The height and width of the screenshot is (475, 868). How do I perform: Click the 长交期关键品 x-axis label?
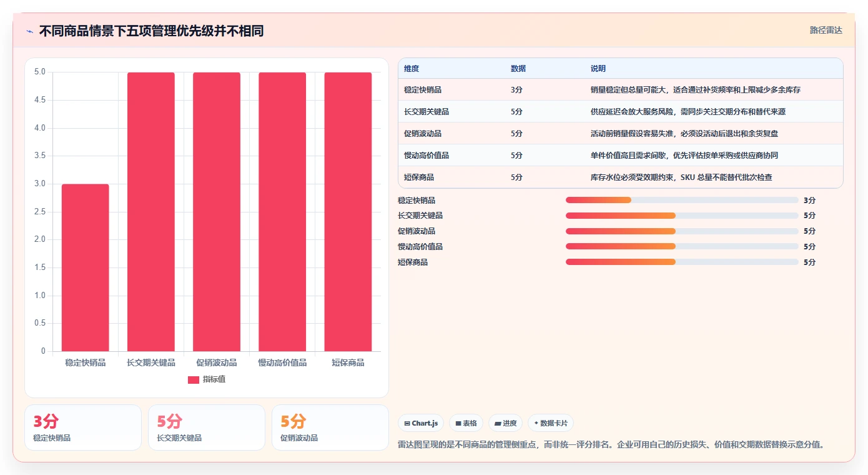click(151, 362)
